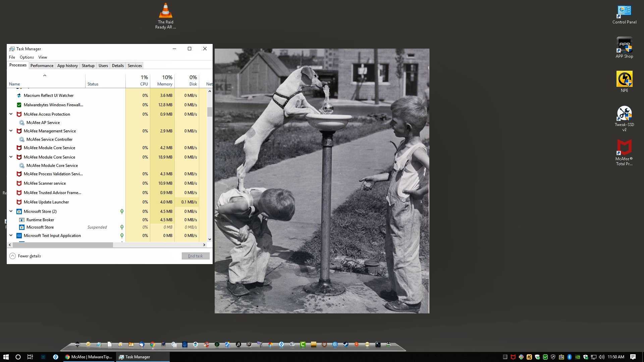Viewport: 644px width, 362px height.
Task: Switch to the Performance tab
Action: pyautogui.click(x=42, y=66)
